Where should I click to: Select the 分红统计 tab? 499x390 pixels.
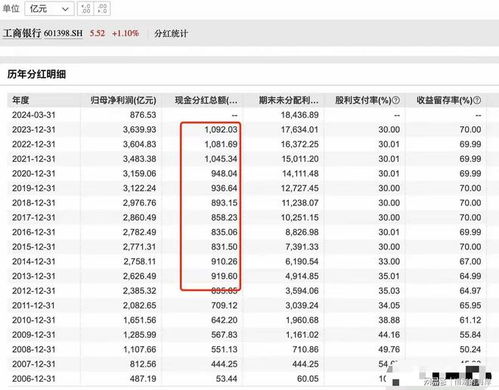171,34
